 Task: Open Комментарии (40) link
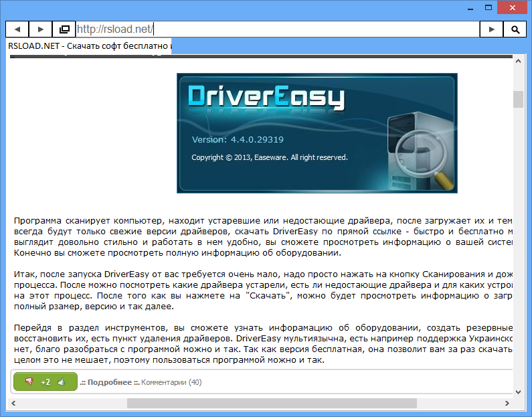coord(171,382)
